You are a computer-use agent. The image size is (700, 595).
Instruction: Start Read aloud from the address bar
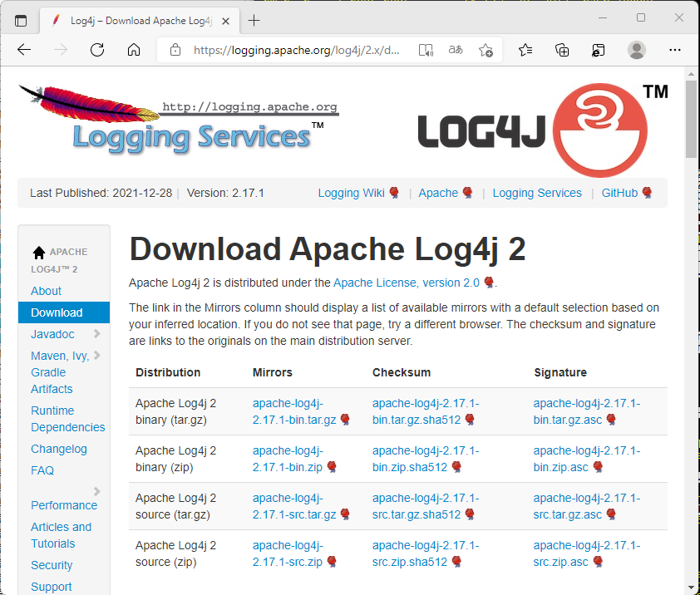pos(426,50)
